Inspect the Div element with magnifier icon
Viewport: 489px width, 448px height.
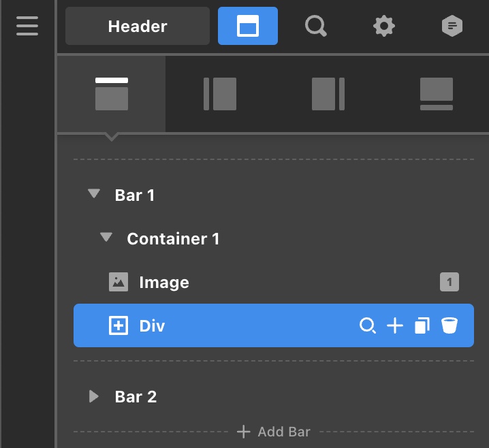click(x=368, y=325)
